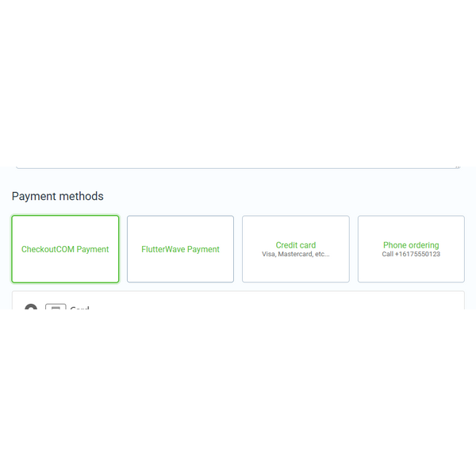Focus the text area above Payment methods
Image resolution: width=476 pixels, height=476 pixels.
click(238, 163)
